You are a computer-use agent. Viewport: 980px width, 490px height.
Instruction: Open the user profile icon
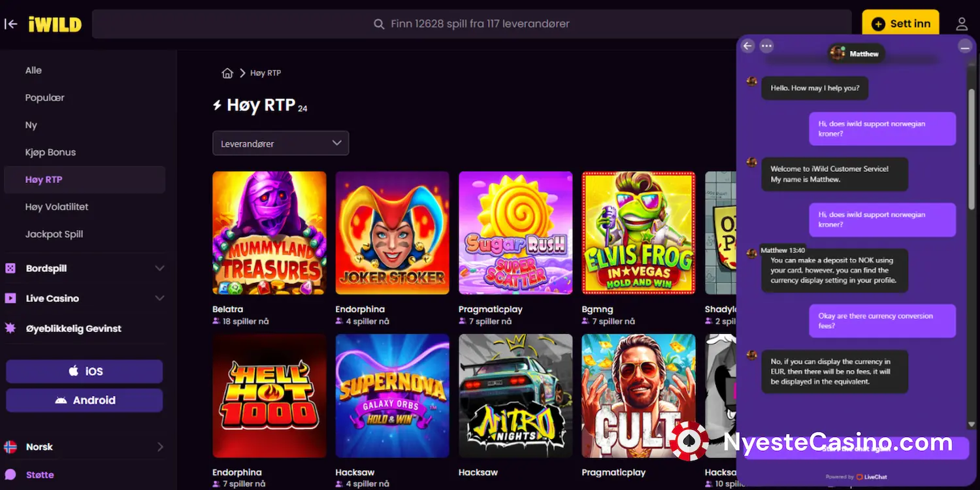pyautogui.click(x=962, y=24)
